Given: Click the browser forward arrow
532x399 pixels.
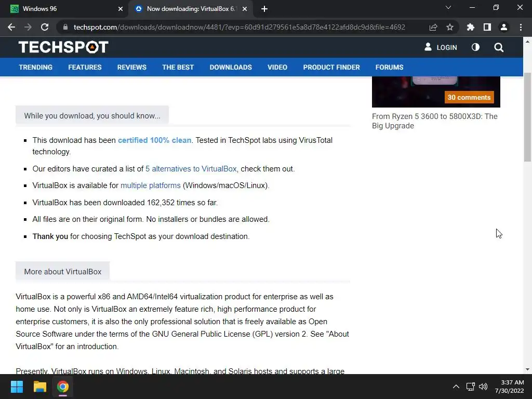Looking at the screenshot, I should pyautogui.click(x=28, y=27).
